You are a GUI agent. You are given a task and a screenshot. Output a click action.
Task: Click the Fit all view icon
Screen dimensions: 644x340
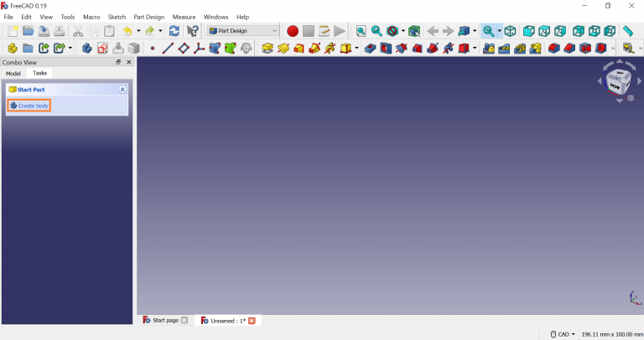point(361,31)
